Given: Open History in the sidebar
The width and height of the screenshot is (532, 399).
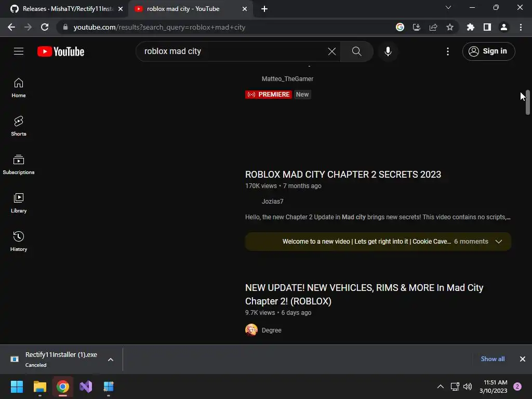Looking at the screenshot, I should tap(19, 241).
